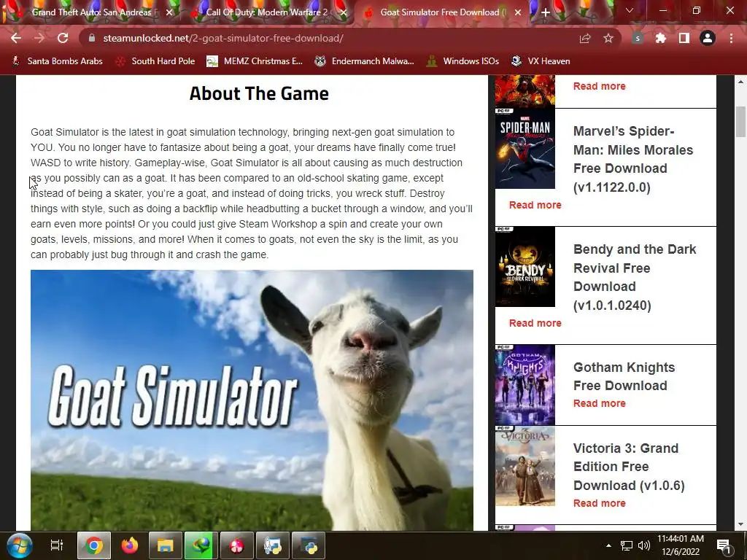Click Read more under Victoria 3
747x560 pixels.
600,503
